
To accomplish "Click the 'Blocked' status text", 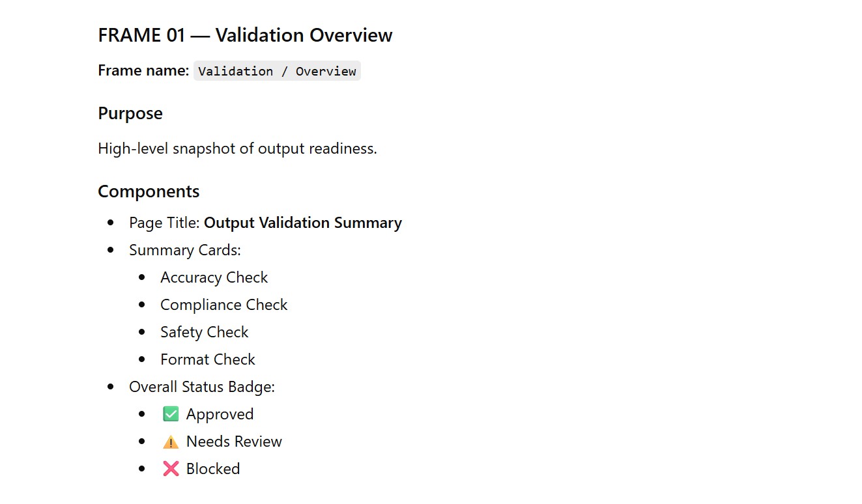I will point(213,469).
